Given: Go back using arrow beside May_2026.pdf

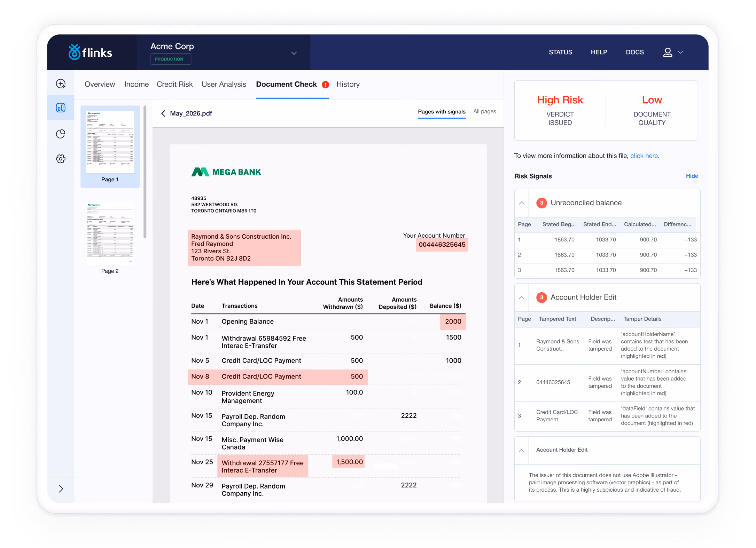Looking at the screenshot, I should [x=163, y=113].
